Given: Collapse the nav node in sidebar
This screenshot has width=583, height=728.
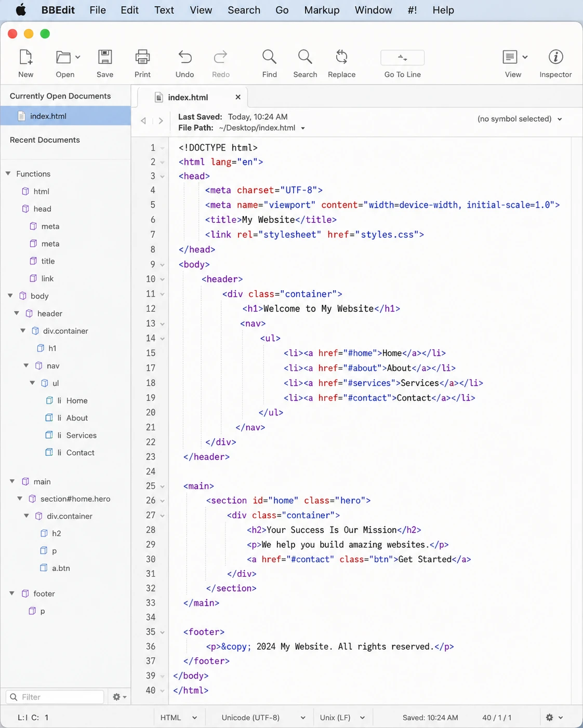Looking at the screenshot, I should point(26,366).
